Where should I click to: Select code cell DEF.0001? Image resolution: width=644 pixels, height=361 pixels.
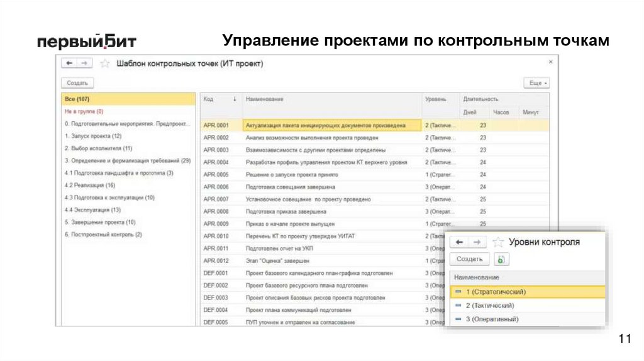[221, 273]
